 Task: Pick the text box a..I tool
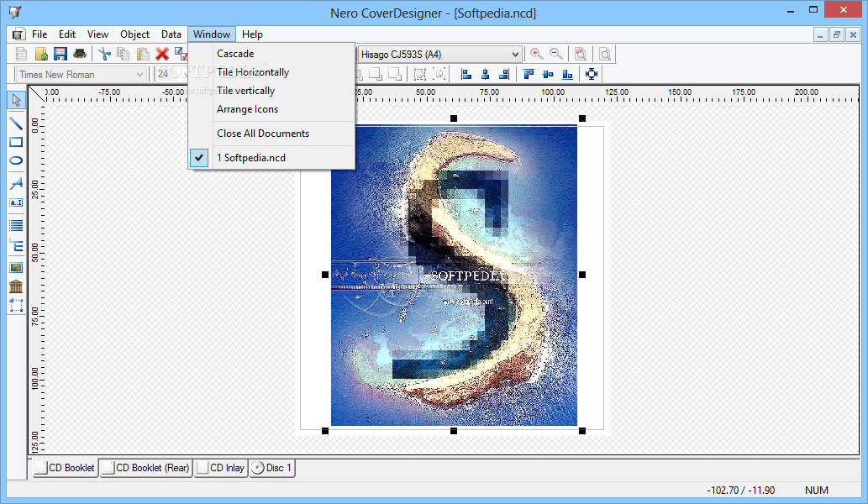pos(16,202)
